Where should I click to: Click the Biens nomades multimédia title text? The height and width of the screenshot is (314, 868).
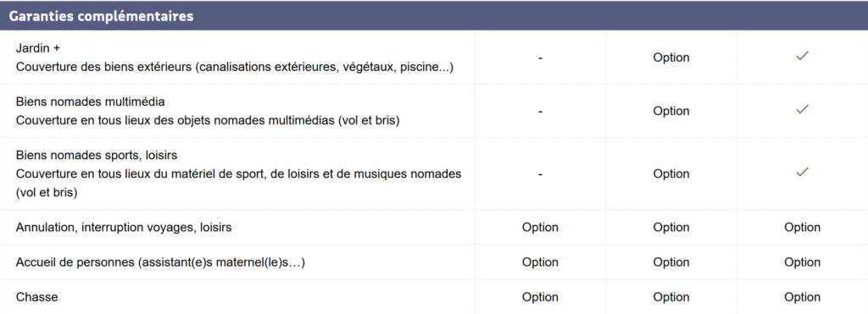[x=90, y=102]
